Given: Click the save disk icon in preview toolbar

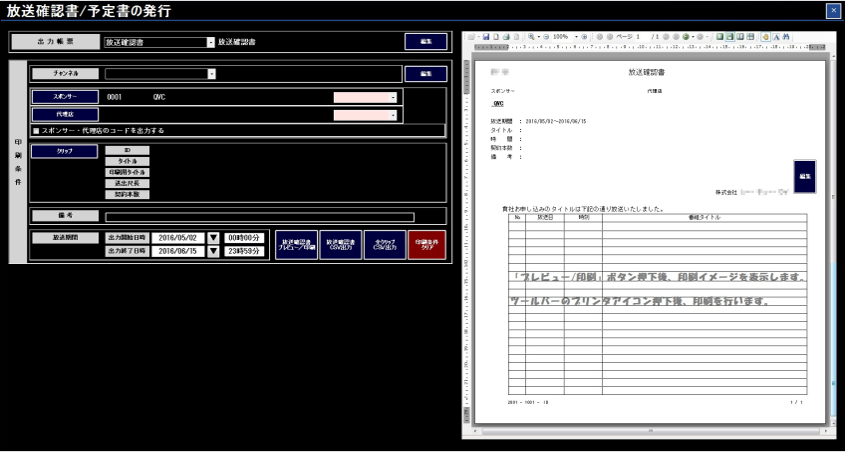Looking at the screenshot, I should tap(486, 37).
